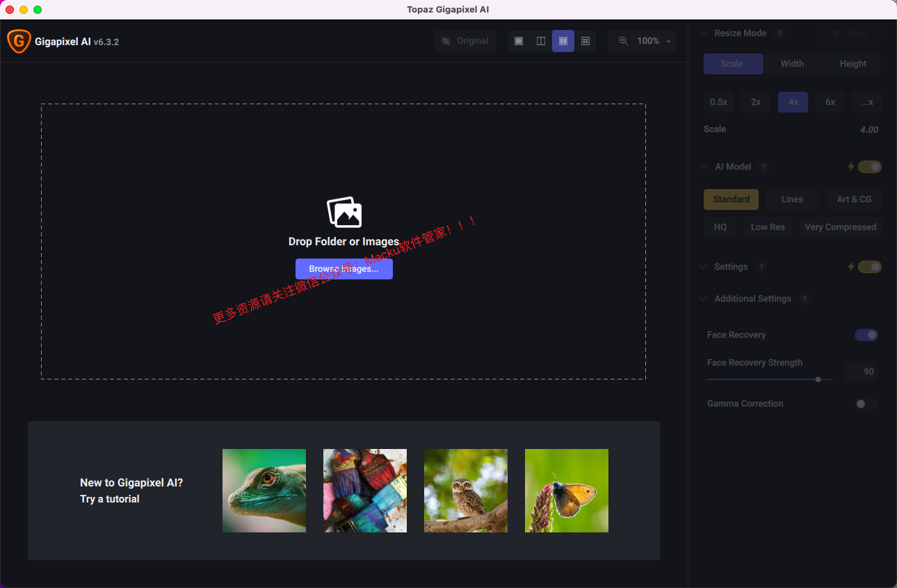Click the Settings help icon
This screenshot has height=588, width=897.
[761, 267]
